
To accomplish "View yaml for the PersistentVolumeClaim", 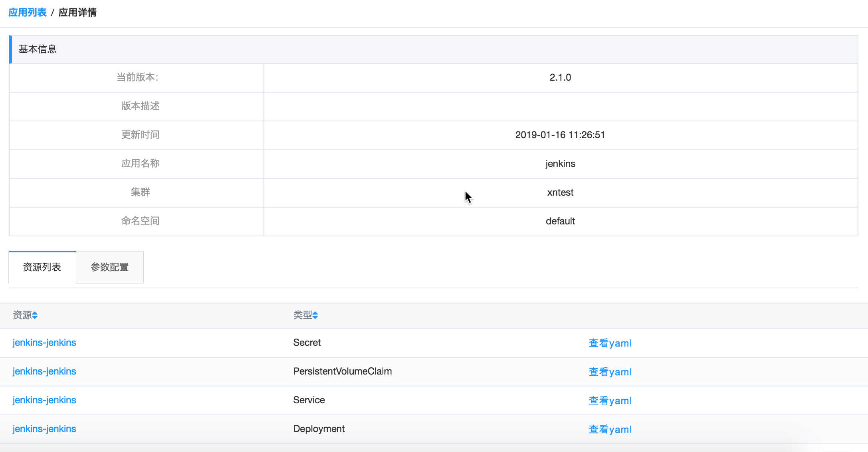I will (x=610, y=372).
